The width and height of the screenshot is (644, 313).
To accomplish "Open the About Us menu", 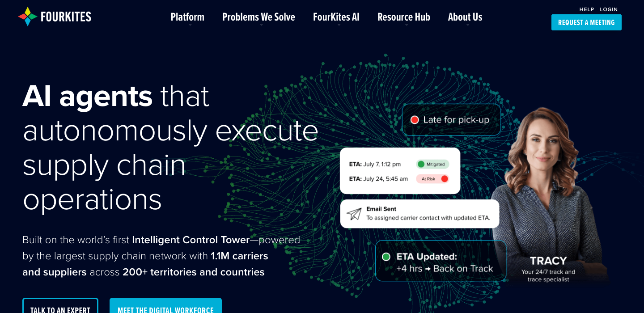I will [x=465, y=17].
